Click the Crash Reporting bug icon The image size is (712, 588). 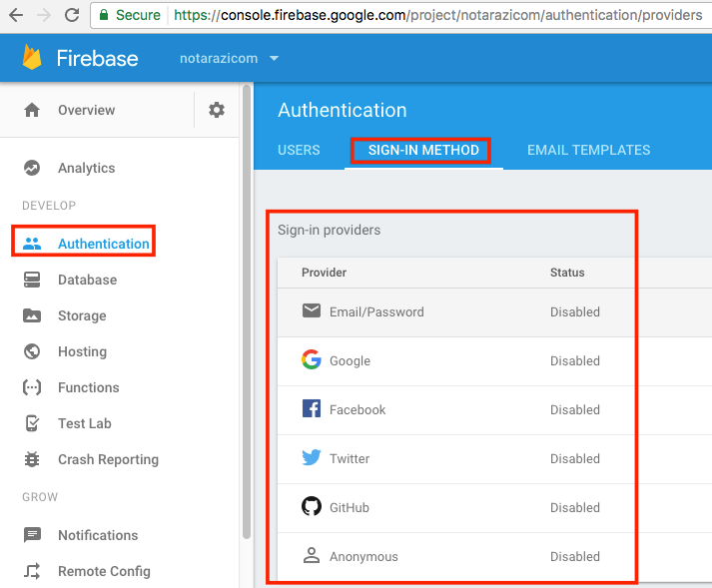click(x=32, y=459)
